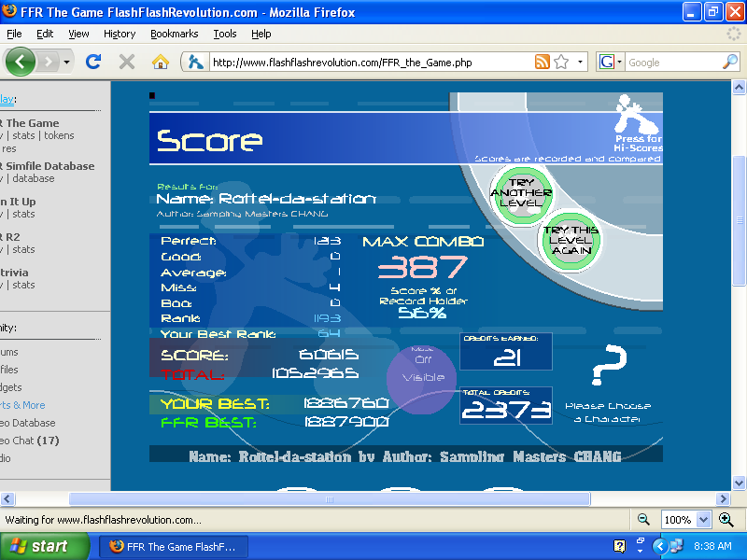
Task: Open the address bar URL history dropdown
Action: pyautogui.click(x=581, y=62)
